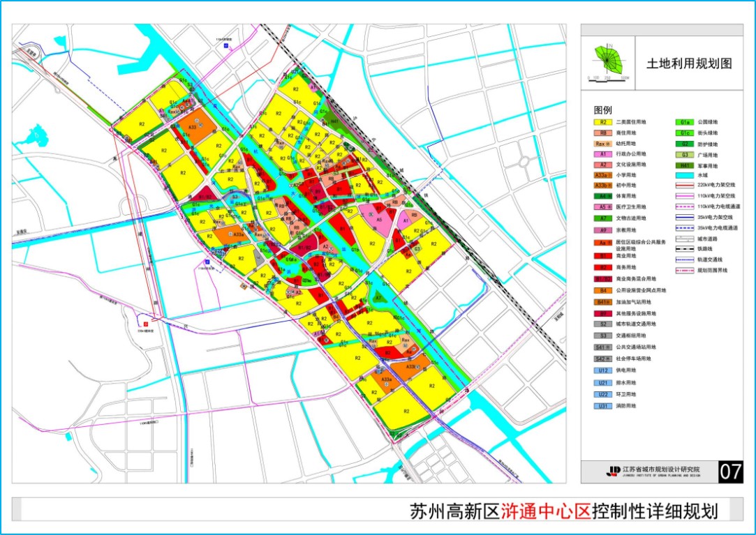Click the G1a park green legend swatch

[x=685, y=123]
